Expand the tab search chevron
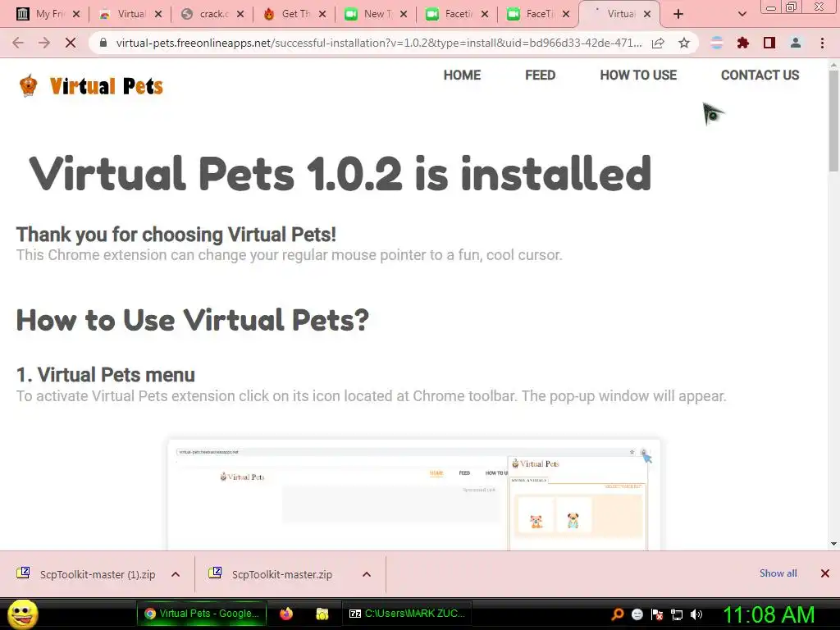 (x=742, y=14)
